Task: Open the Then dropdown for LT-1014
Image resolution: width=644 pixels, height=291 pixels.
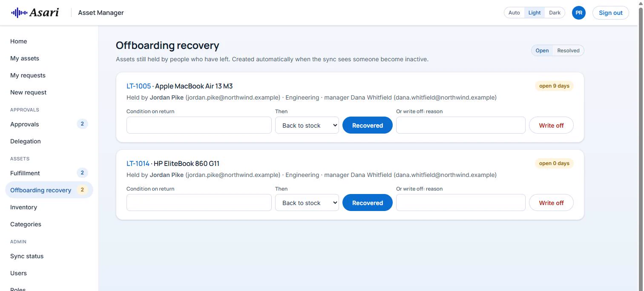Action: pyautogui.click(x=307, y=203)
